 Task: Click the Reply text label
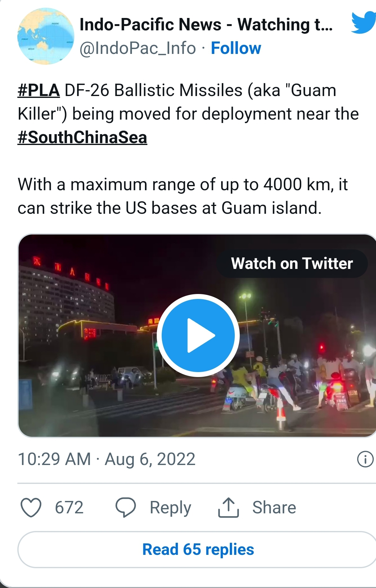point(170,507)
